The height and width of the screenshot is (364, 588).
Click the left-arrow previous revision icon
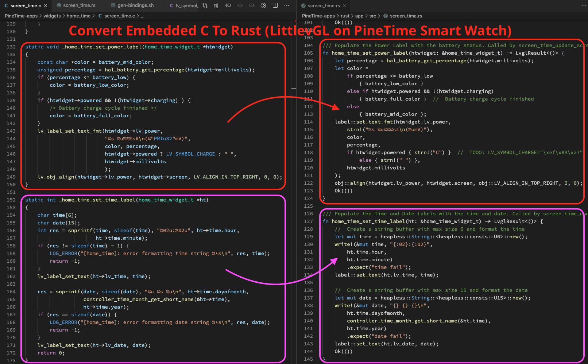coord(228,5)
